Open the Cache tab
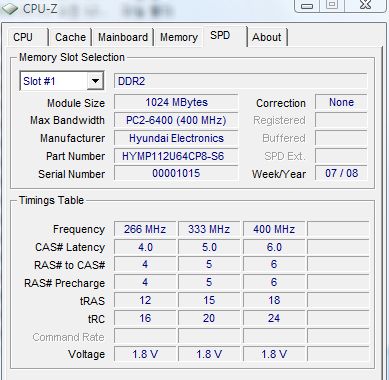Image resolution: width=389 pixels, height=380 pixels. click(x=70, y=37)
